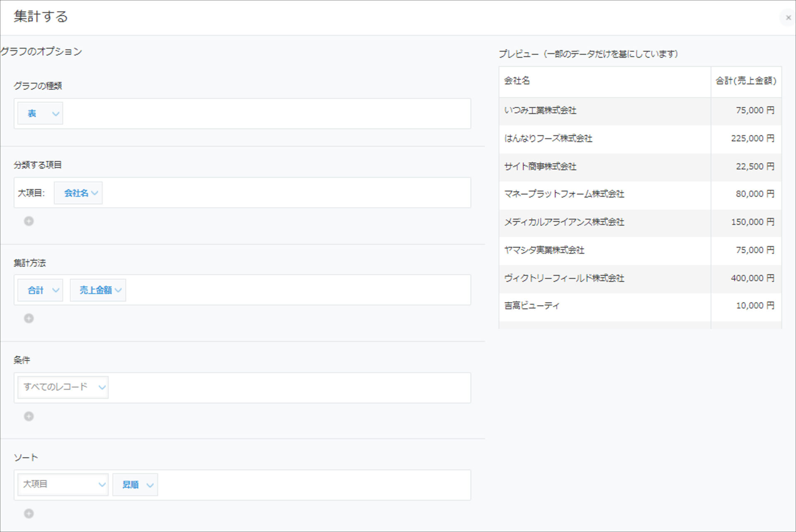Image resolution: width=796 pixels, height=532 pixels.
Task: Click the グラフの種類 section label
Action: point(38,86)
